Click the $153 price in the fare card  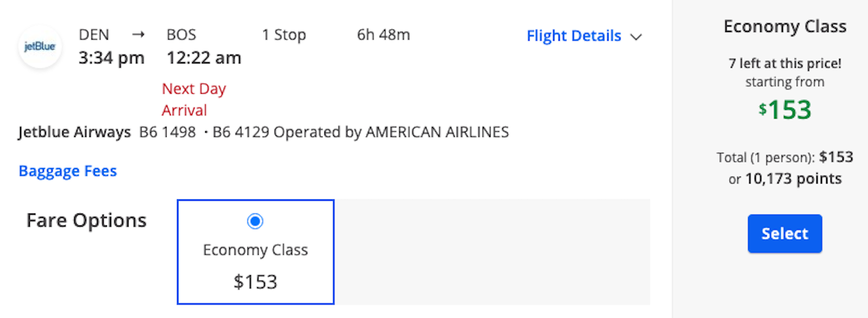pos(255,282)
